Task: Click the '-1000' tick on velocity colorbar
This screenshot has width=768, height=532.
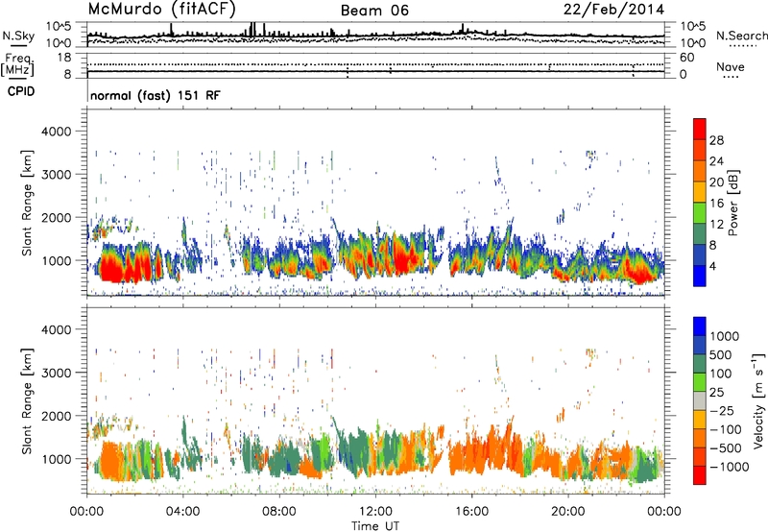Action: [729, 467]
